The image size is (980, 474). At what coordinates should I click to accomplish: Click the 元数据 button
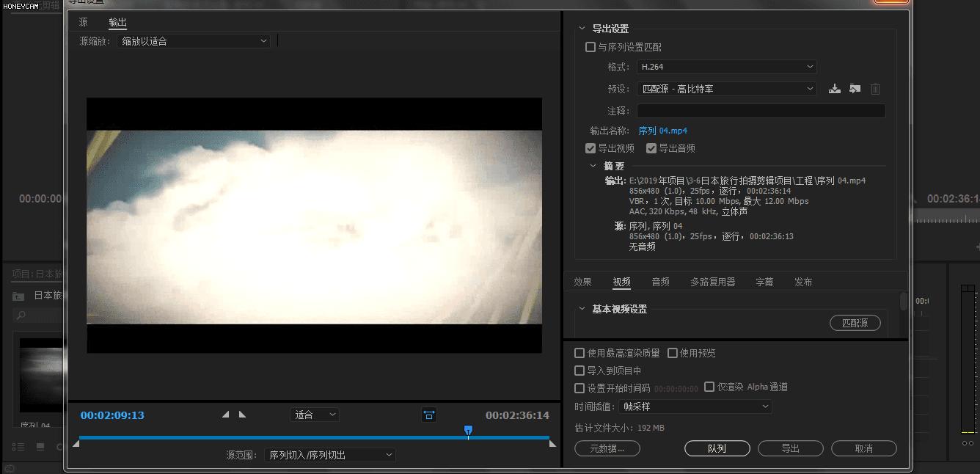[607, 448]
